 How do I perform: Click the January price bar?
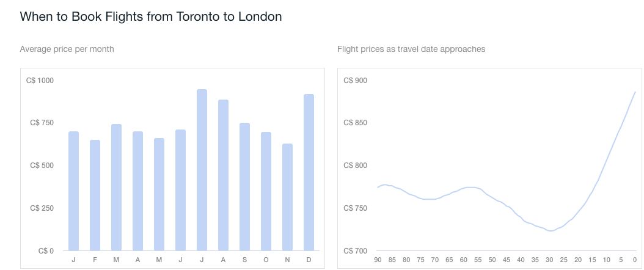[73, 191]
